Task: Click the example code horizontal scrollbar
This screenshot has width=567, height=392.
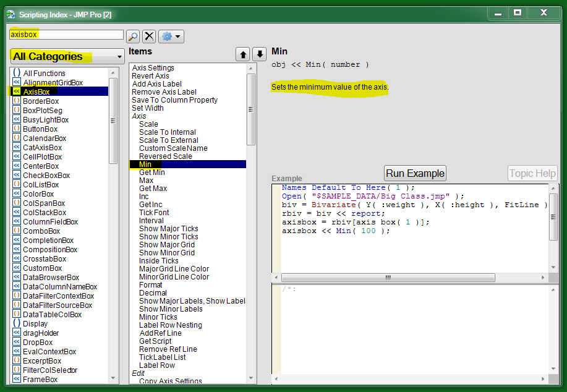Action: tap(388, 278)
